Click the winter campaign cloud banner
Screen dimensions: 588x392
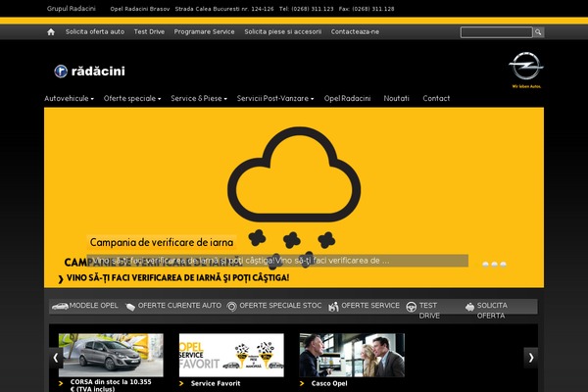pos(294,197)
